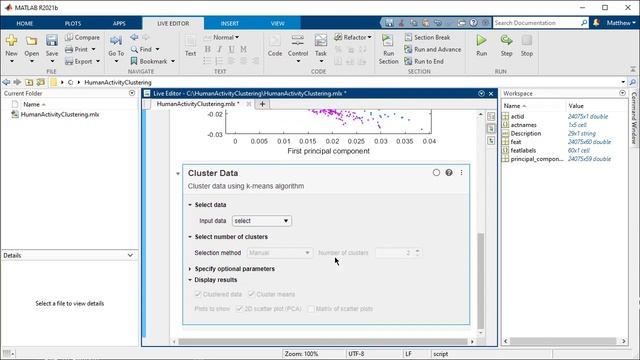This screenshot has height=360, width=640.
Task: Click the Go To icon
Action: pos(116,41)
